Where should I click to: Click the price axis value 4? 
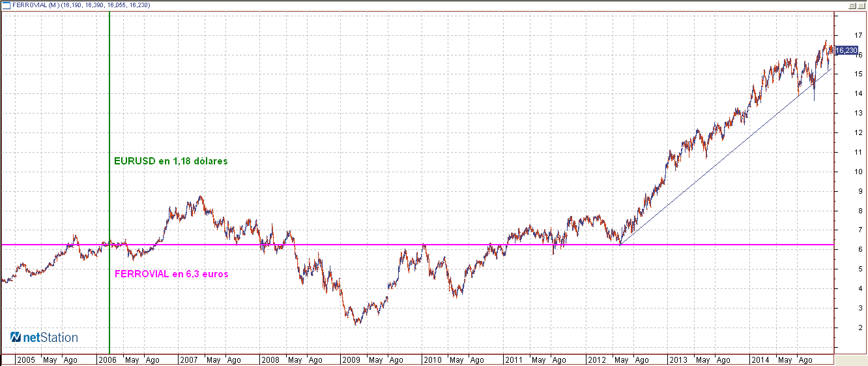(x=861, y=289)
